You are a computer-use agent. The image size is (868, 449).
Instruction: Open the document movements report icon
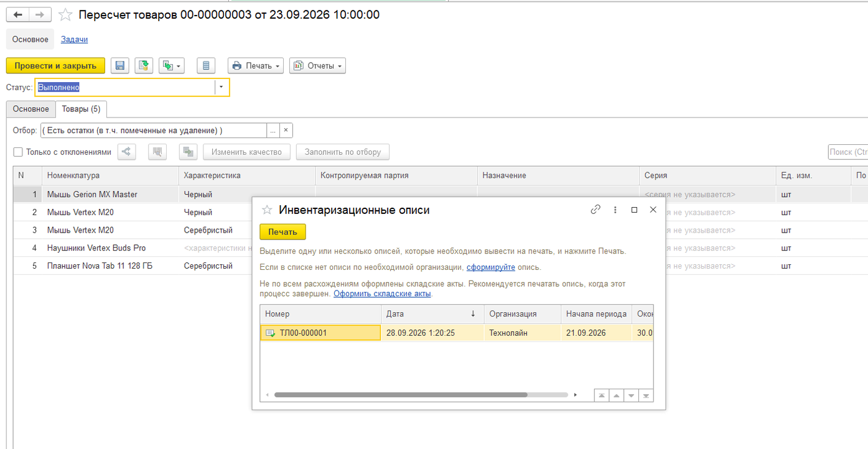(x=206, y=65)
